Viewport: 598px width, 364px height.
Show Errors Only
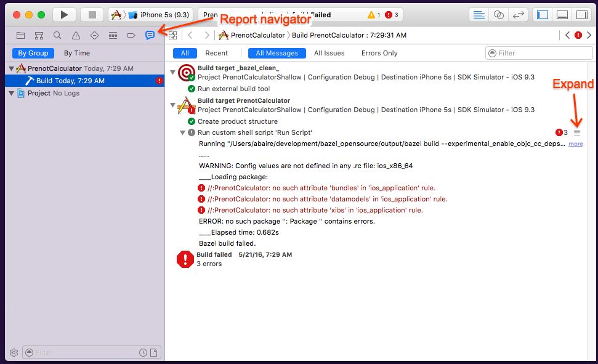tap(379, 53)
